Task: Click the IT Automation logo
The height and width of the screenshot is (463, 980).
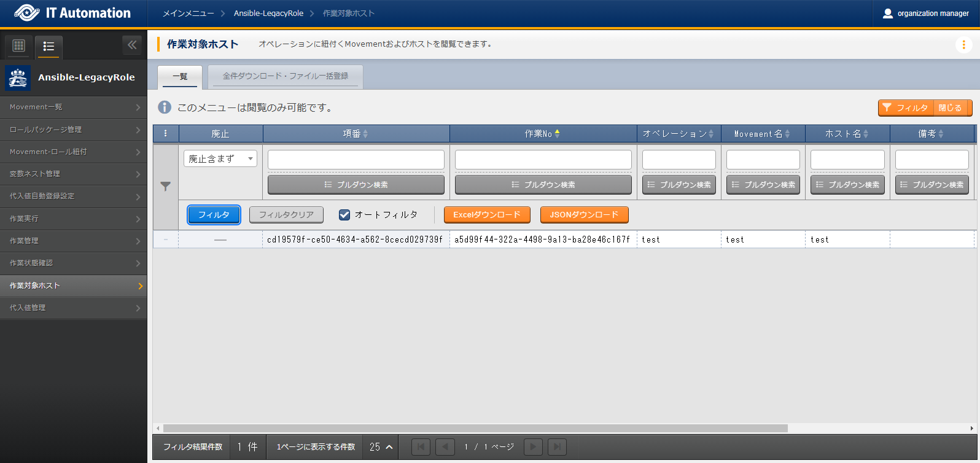Action: point(72,13)
